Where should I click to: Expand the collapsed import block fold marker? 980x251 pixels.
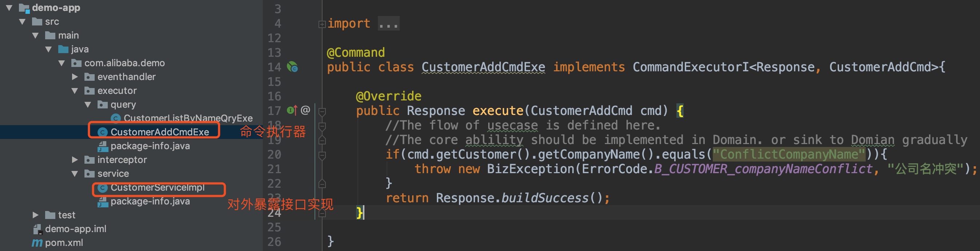coord(322,24)
